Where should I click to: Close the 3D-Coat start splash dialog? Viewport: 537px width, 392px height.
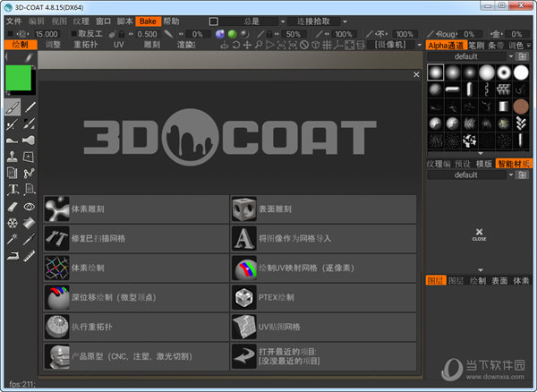pos(416,74)
